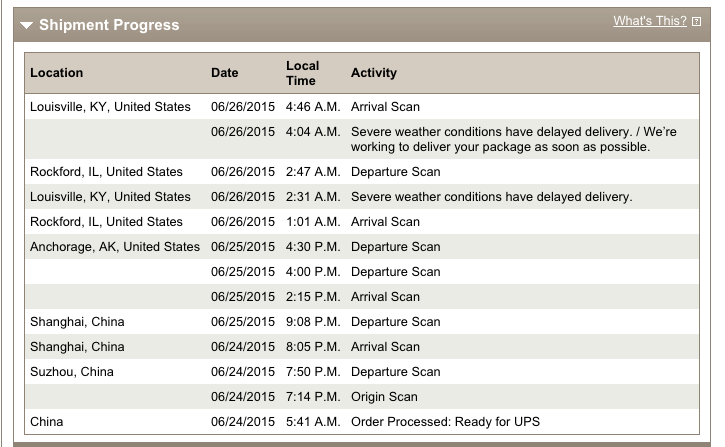
Task: Click the Louisville 2:31 A.M. weather delay activity
Action: (x=491, y=197)
